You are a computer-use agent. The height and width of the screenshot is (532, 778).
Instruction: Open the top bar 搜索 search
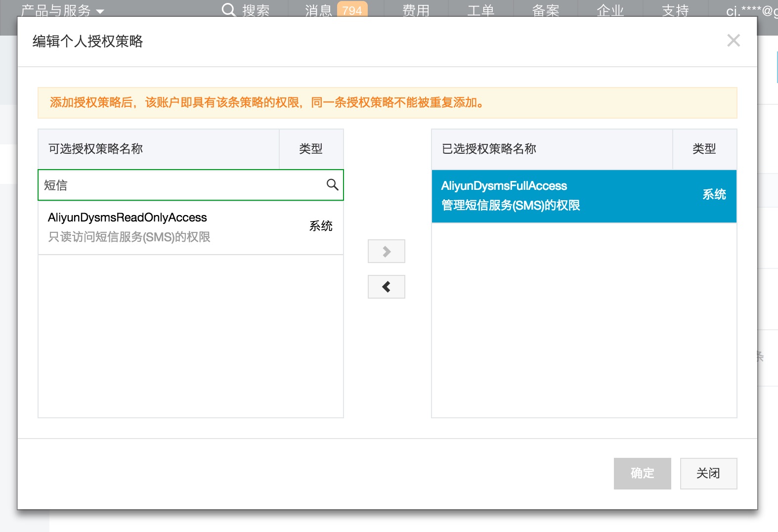pyautogui.click(x=246, y=10)
